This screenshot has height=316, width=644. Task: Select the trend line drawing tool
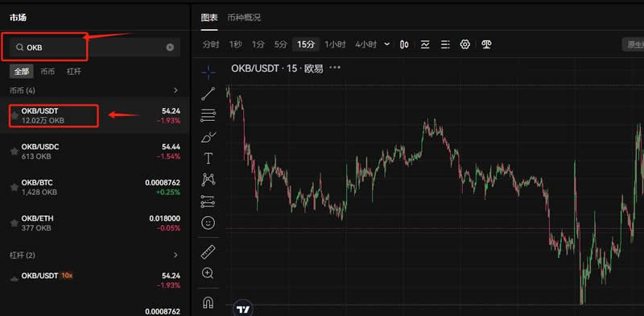point(208,94)
